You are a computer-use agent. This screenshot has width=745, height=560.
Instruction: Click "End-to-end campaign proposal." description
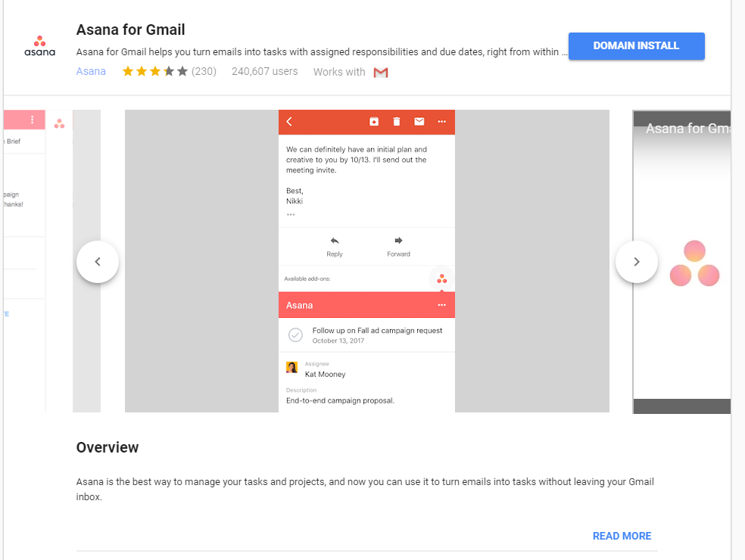tap(340, 400)
